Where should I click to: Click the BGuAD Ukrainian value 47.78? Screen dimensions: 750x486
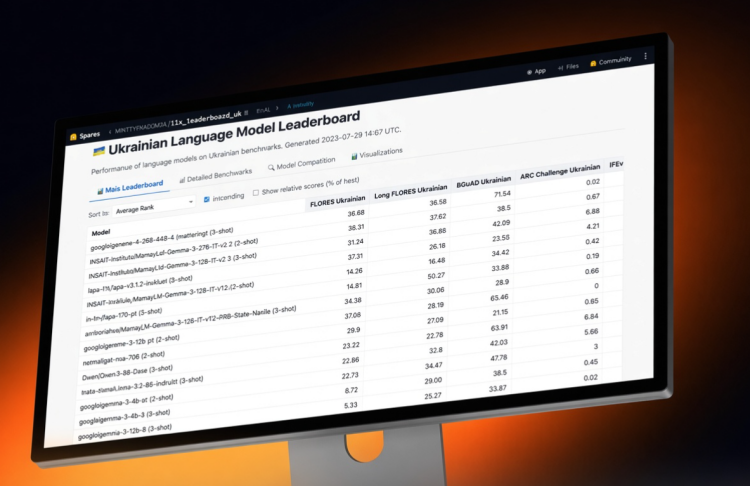point(498,358)
